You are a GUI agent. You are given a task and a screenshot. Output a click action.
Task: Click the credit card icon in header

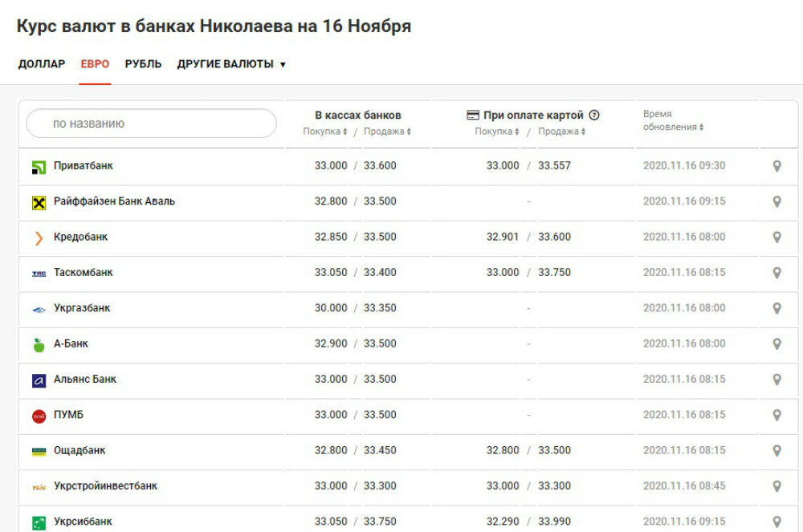click(473, 115)
